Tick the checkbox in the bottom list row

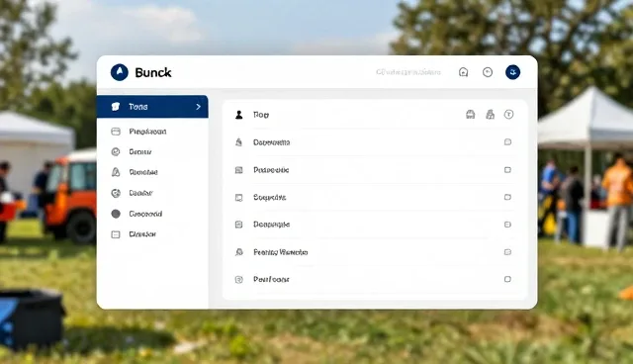pyautogui.click(x=507, y=279)
